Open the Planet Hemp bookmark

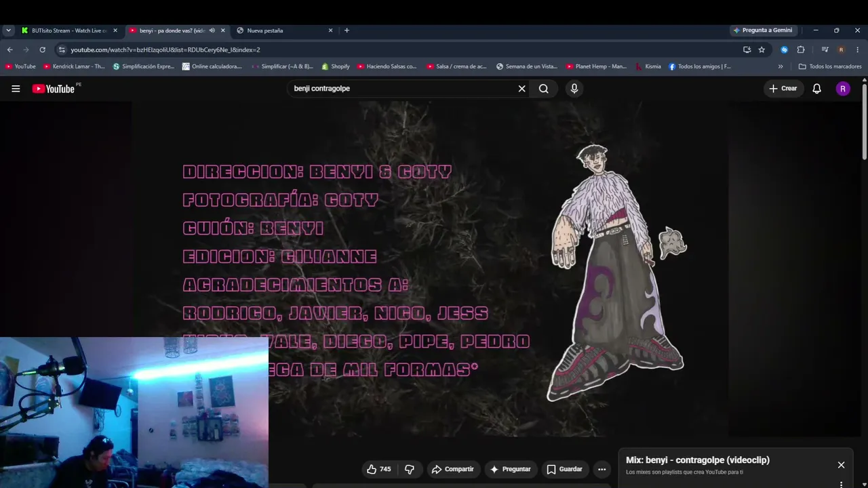click(597, 66)
